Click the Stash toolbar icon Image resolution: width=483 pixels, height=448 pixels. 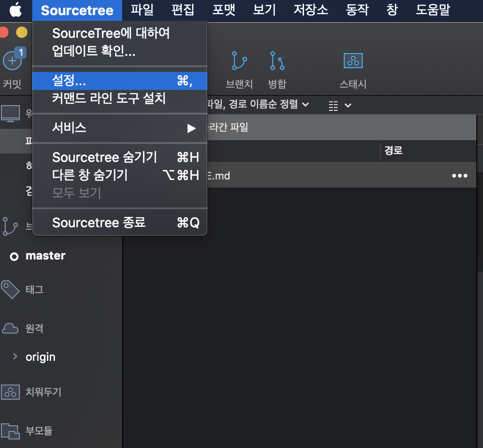tap(353, 61)
